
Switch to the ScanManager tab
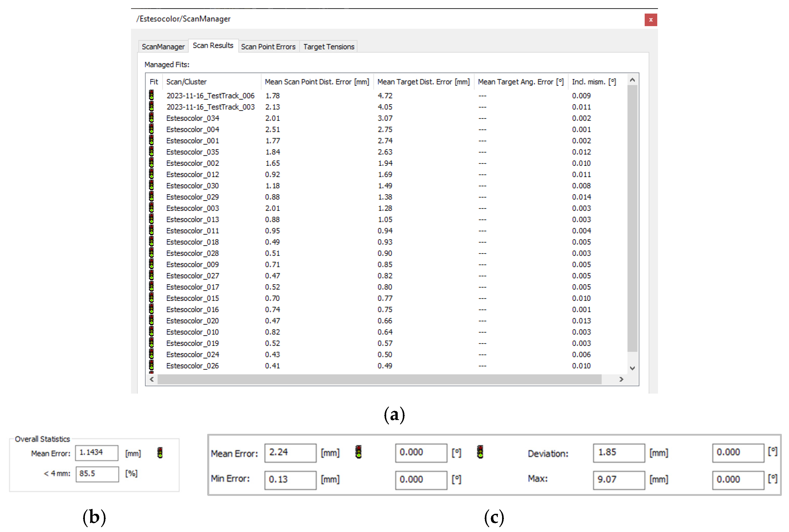163,46
